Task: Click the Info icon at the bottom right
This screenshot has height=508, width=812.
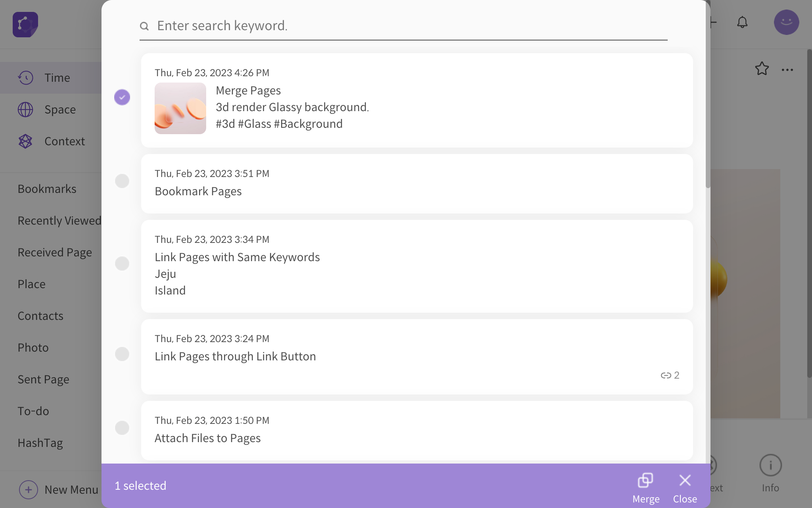Action: tap(770, 465)
